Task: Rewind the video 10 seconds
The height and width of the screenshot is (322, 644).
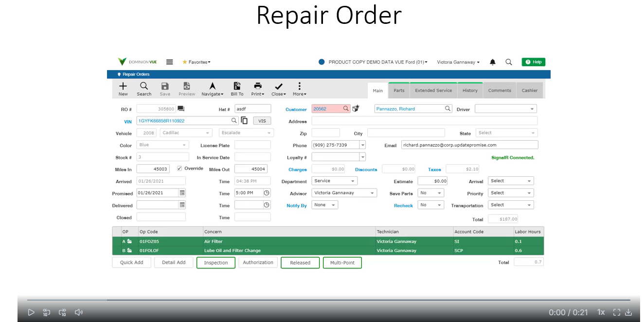Action: (x=46, y=312)
